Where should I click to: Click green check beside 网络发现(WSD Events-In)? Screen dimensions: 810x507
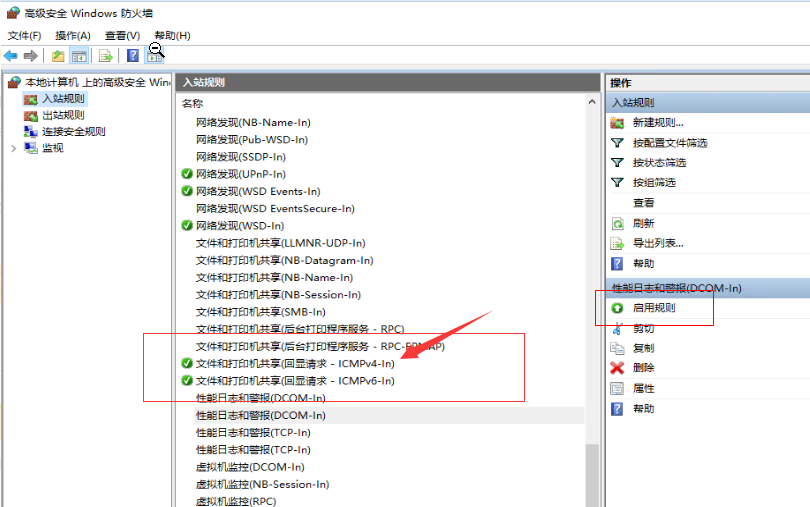pos(187,191)
